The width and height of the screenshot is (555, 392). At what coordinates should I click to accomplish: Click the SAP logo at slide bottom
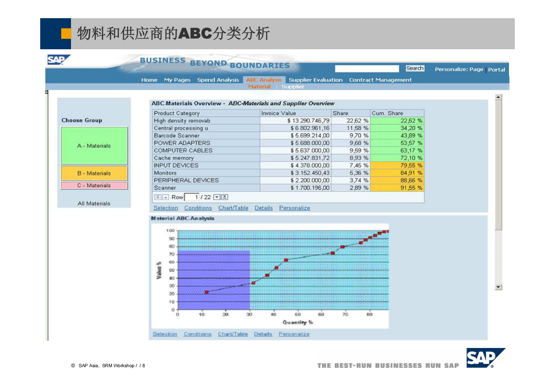pos(485,358)
